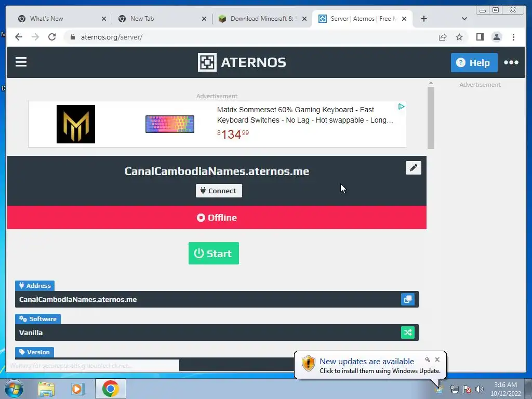Click the address bar URL

click(112, 37)
